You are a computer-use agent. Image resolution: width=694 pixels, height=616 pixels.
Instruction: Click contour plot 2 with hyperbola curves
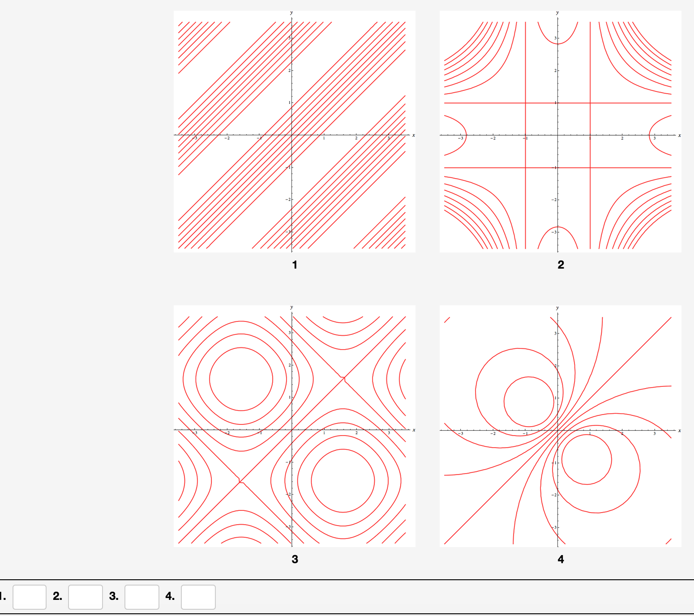tap(560, 132)
